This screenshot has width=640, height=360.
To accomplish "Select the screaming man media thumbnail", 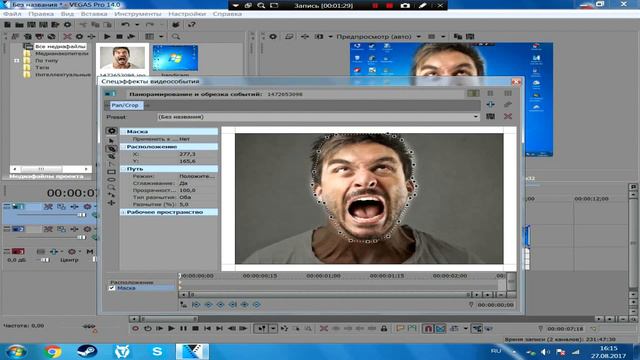I will pos(122,58).
